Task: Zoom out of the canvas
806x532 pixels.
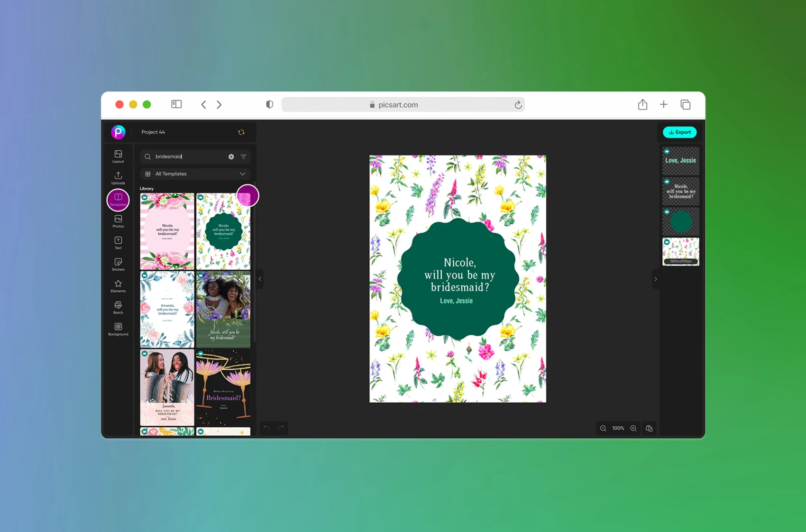Action: tap(603, 428)
